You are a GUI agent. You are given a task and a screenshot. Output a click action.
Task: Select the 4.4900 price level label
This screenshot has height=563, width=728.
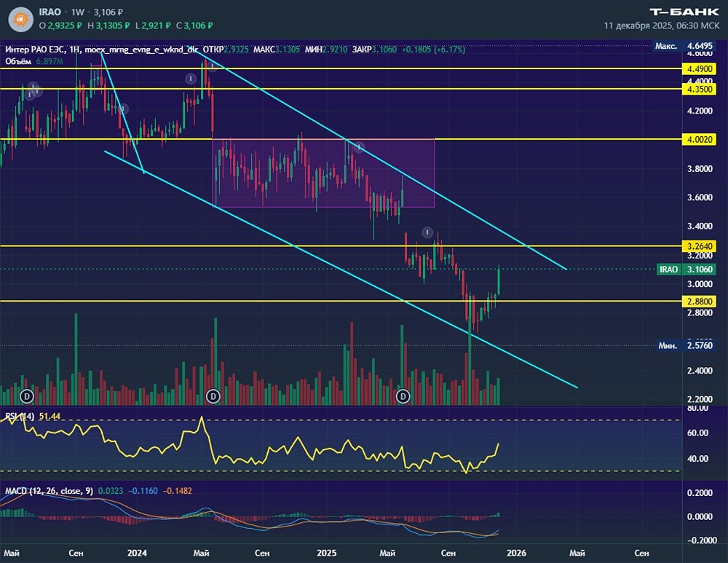[x=699, y=68]
